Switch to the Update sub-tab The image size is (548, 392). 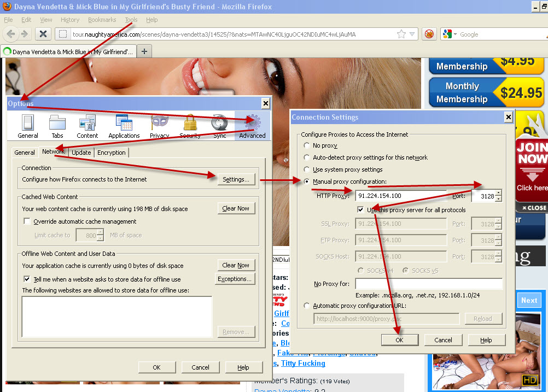click(x=81, y=153)
